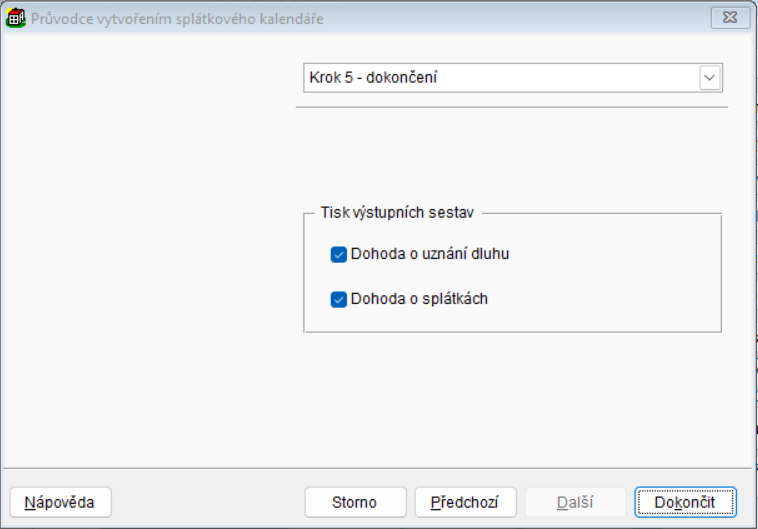Click the 'Dohoda o uznání dluhu' label text
Screen dimensions: 758x529
pos(430,254)
